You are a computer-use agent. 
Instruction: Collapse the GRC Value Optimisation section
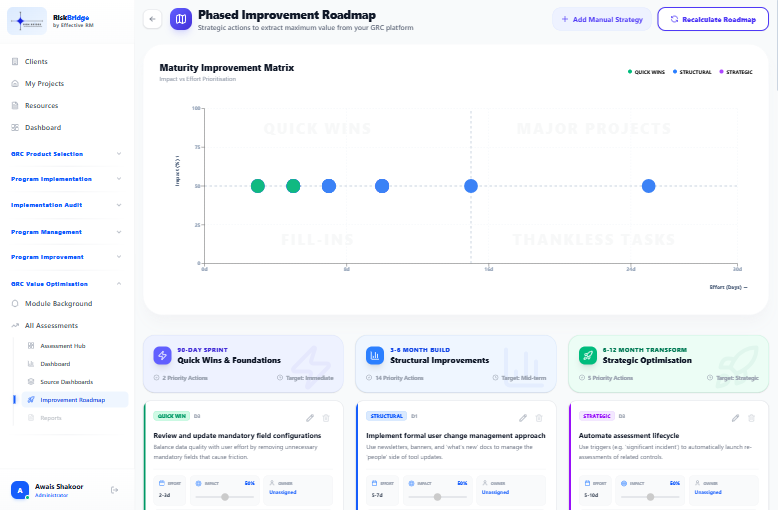pos(66,284)
